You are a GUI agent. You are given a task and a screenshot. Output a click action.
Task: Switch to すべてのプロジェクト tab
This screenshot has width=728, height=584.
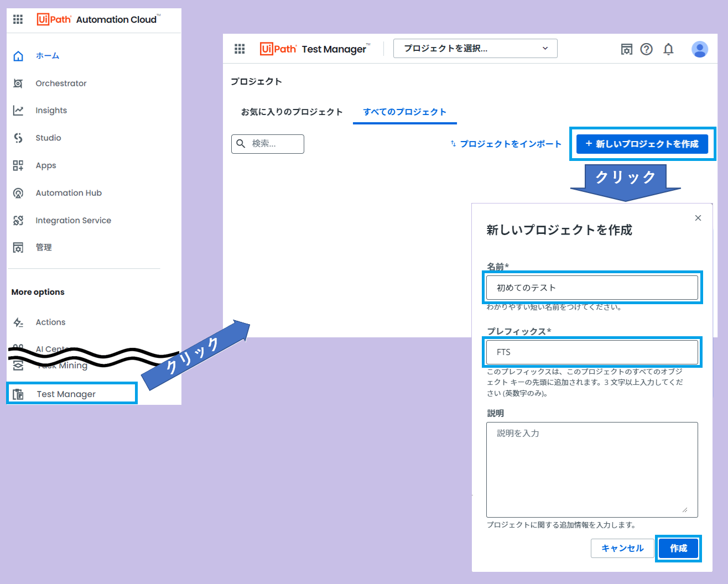[405, 112]
